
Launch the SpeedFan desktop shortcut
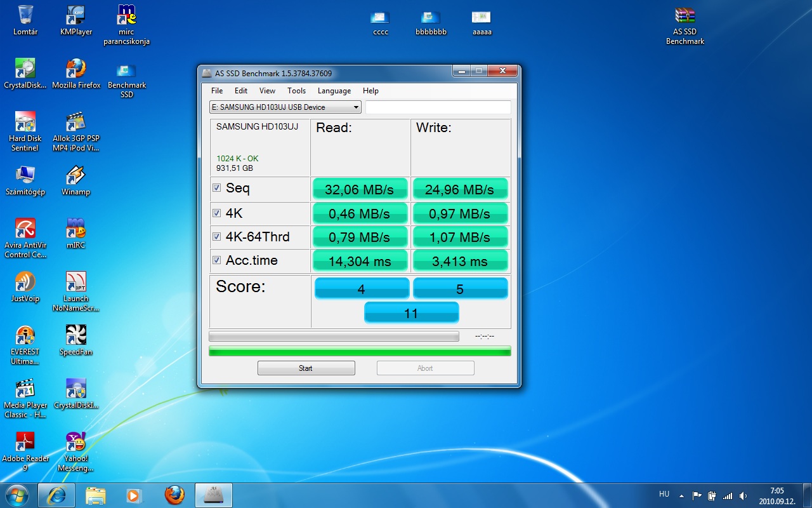pos(76,336)
